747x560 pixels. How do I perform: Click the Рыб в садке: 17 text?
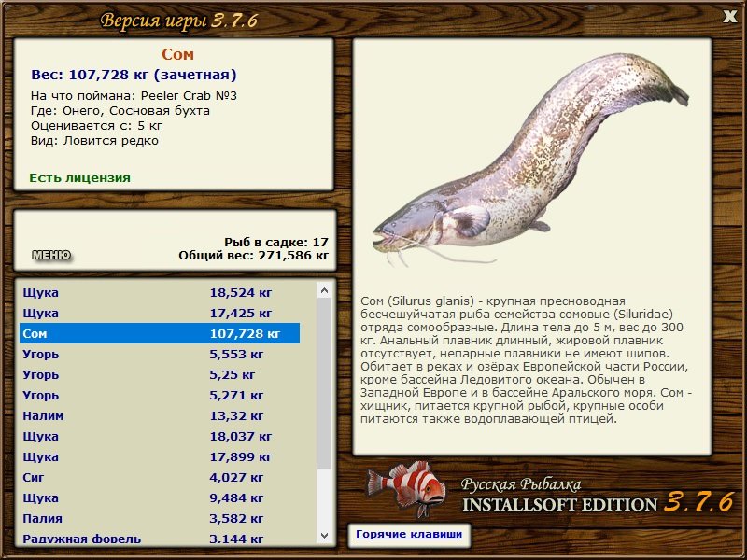(x=276, y=242)
